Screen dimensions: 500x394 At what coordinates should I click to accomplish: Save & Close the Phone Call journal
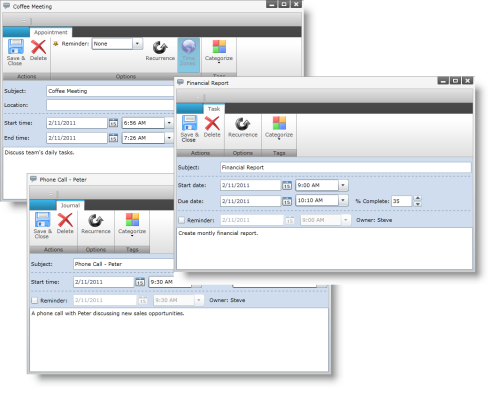(42, 225)
